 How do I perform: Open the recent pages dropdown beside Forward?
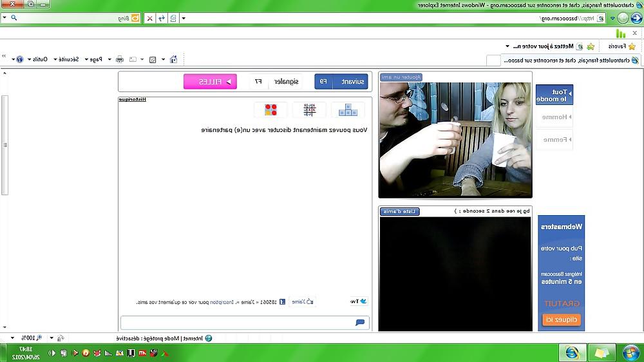click(x=612, y=19)
